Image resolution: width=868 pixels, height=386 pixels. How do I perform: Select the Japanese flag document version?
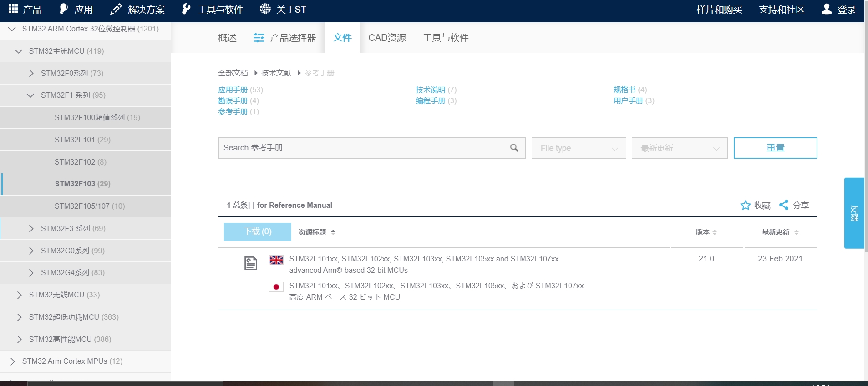[x=276, y=287]
